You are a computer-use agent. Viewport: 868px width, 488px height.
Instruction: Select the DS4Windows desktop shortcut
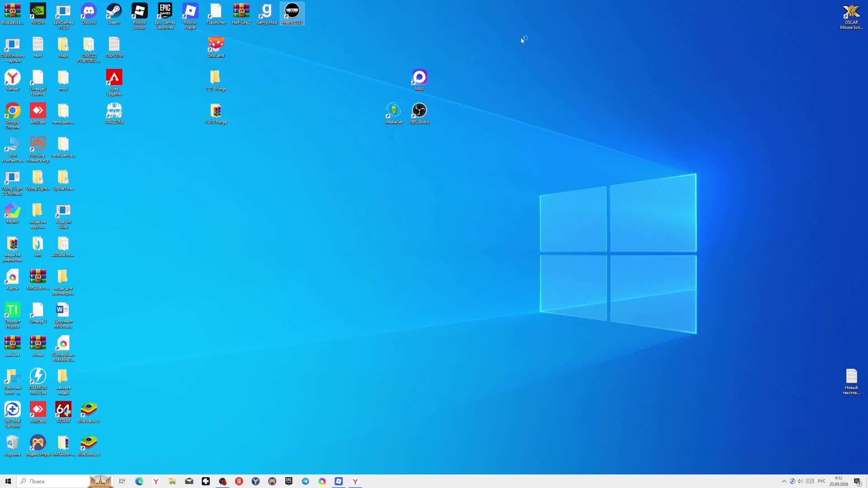point(13,50)
